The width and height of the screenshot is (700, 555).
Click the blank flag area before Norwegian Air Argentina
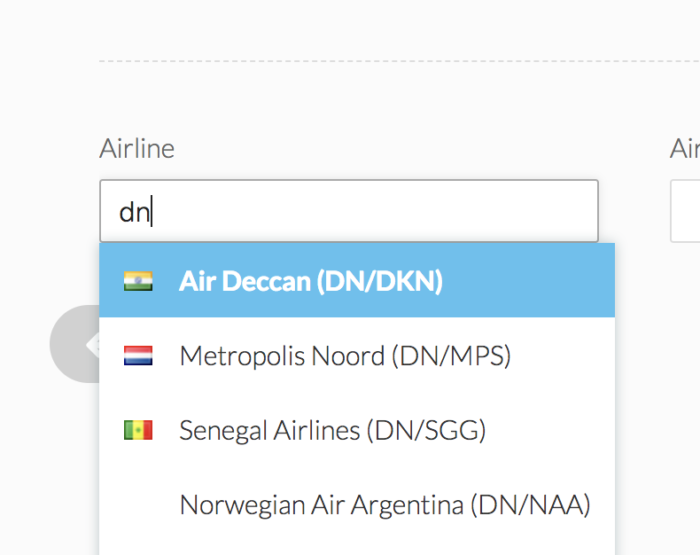pyautogui.click(x=138, y=505)
